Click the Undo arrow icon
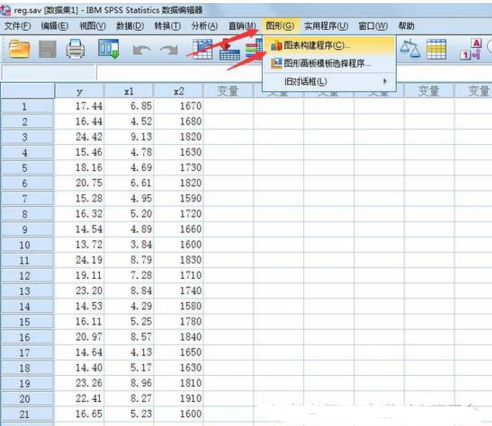This screenshot has width=492, height=426. pos(142,50)
